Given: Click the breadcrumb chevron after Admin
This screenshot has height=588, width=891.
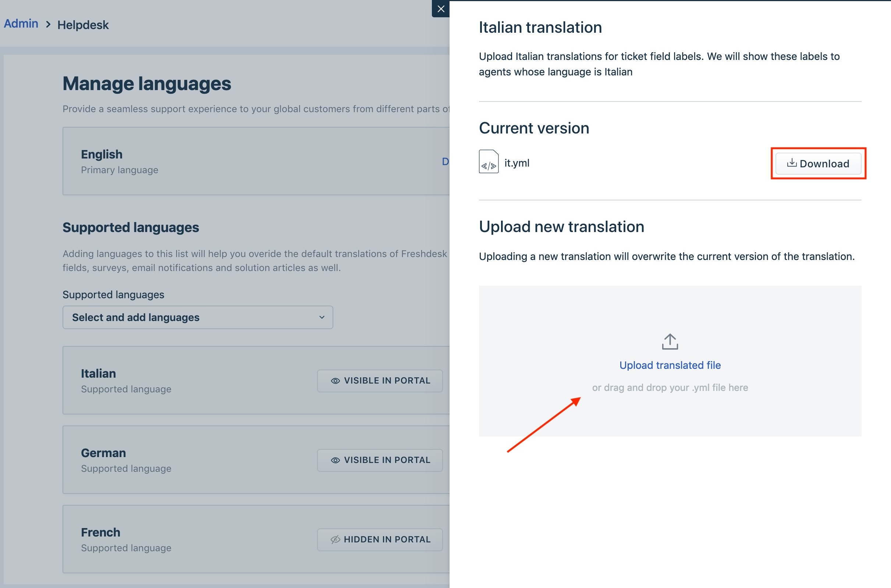Looking at the screenshot, I should coord(48,25).
